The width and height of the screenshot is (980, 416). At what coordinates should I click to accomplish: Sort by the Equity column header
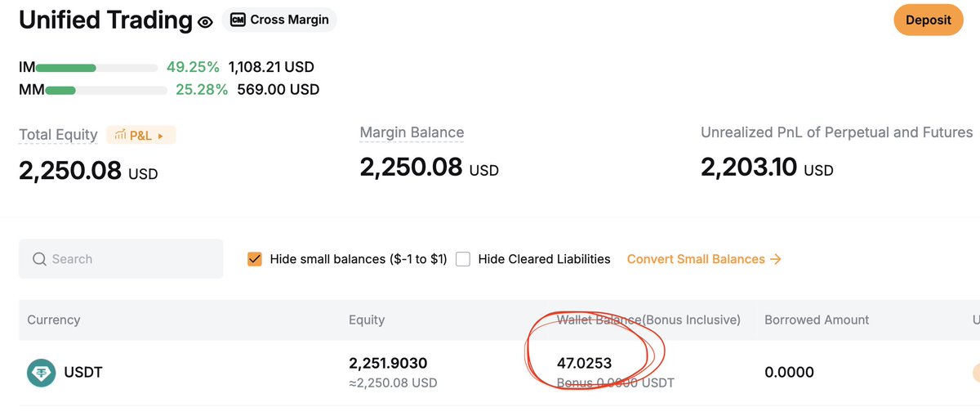[367, 320]
